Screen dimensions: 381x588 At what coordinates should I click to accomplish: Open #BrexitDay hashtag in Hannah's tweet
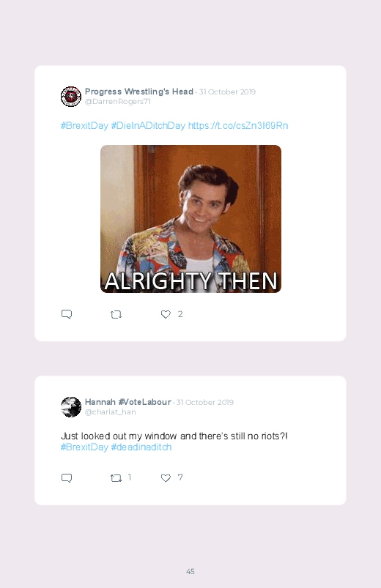pyautogui.click(x=84, y=447)
